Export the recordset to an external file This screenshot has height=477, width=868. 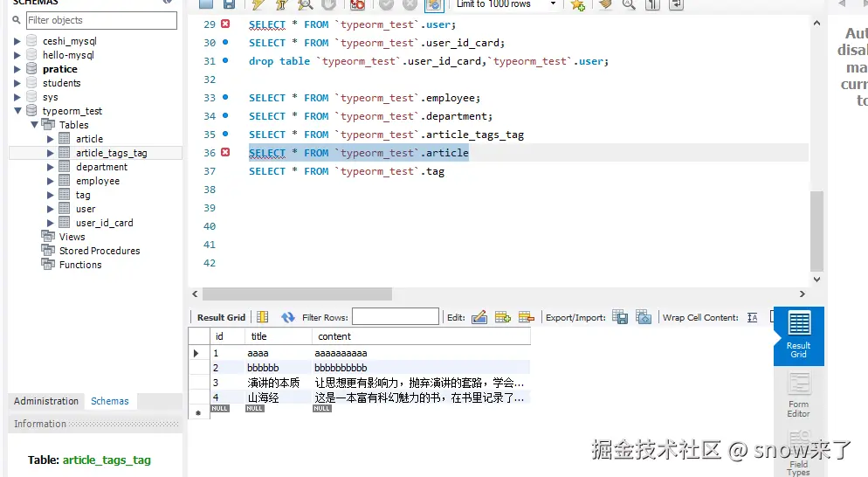(x=619, y=317)
